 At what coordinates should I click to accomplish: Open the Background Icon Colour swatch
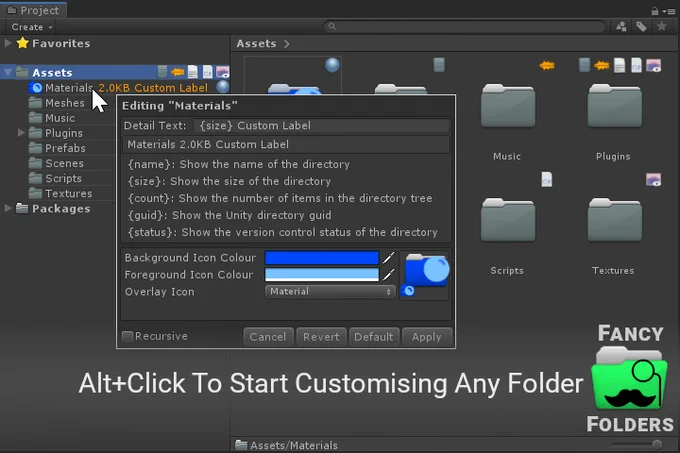pos(322,257)
